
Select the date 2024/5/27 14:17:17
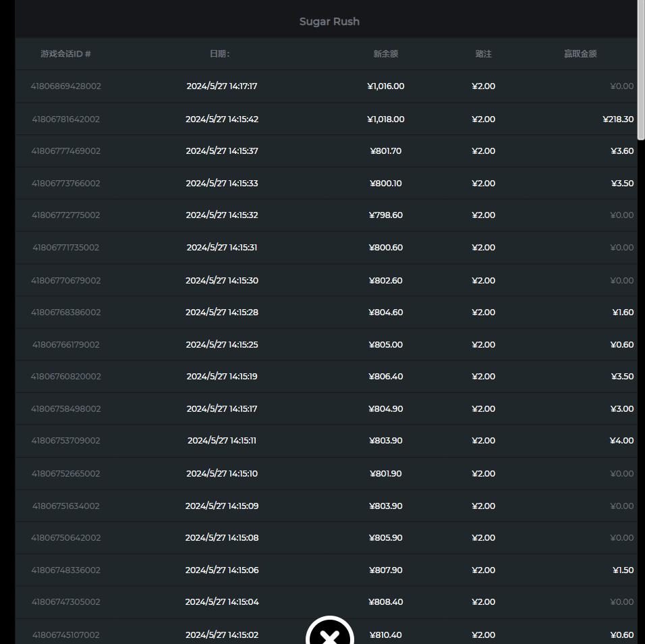coord(222,86)
